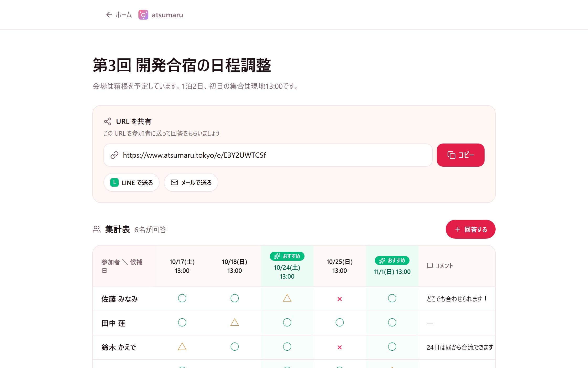Click 田中 蓮's triangle for 10/18(日)
The height and width of the screenshot is (368, 588).
235,322
